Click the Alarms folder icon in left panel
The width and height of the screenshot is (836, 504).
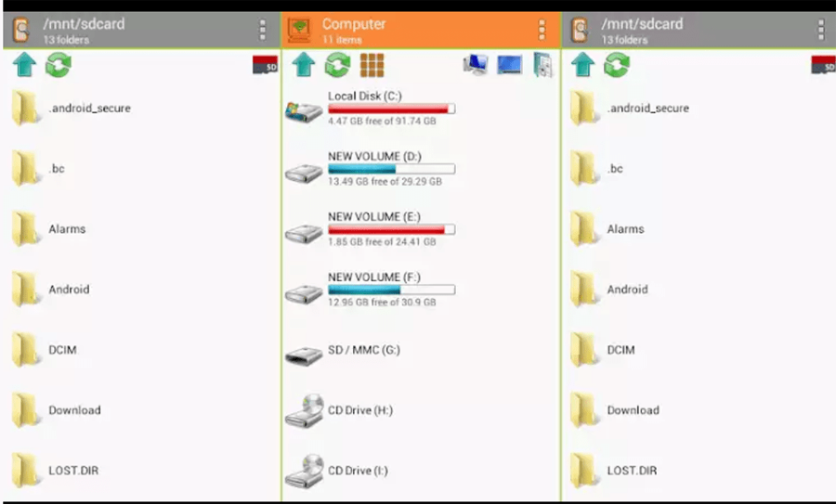[26, 229]
